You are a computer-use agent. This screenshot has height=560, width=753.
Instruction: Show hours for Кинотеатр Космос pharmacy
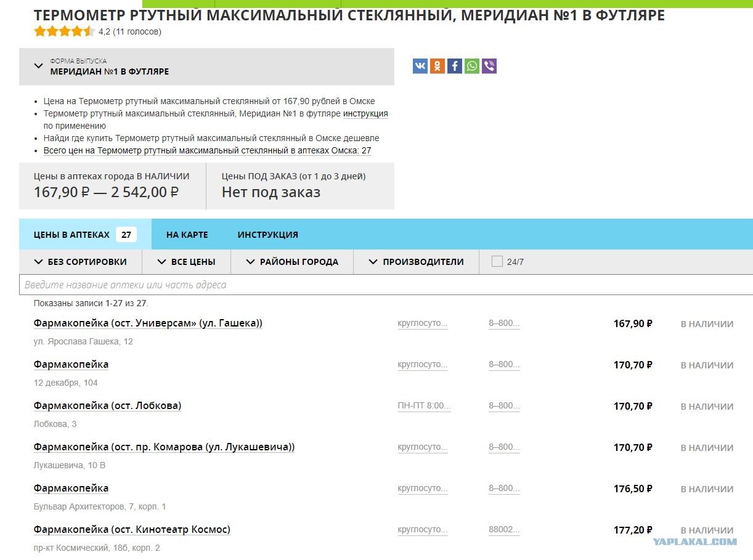point(423,530)
